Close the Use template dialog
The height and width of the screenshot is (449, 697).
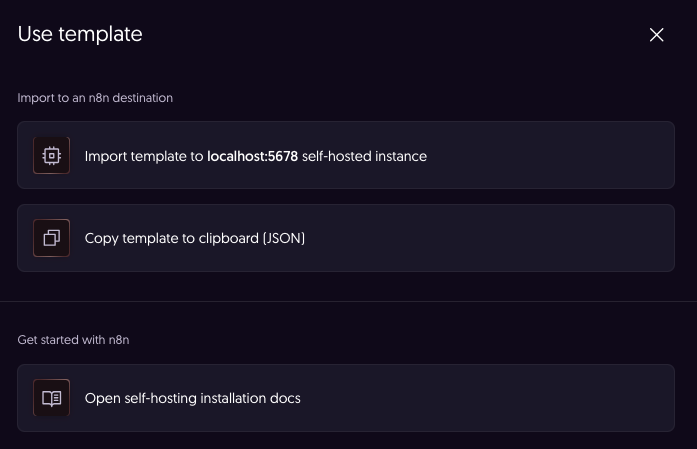[x=656, y=35]
